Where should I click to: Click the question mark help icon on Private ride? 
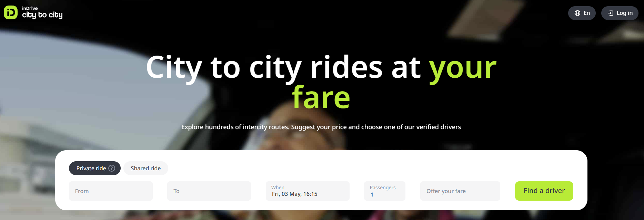coord(112,168)
